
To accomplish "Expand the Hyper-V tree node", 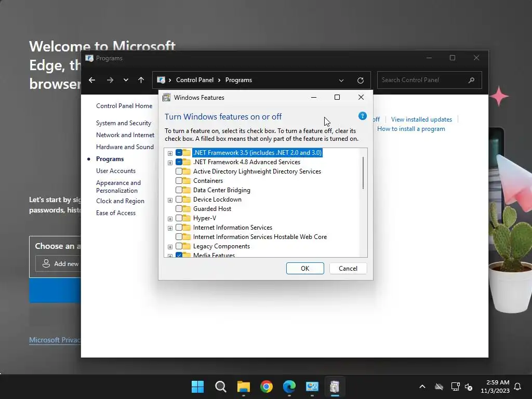I will click(x=170, y=219).
